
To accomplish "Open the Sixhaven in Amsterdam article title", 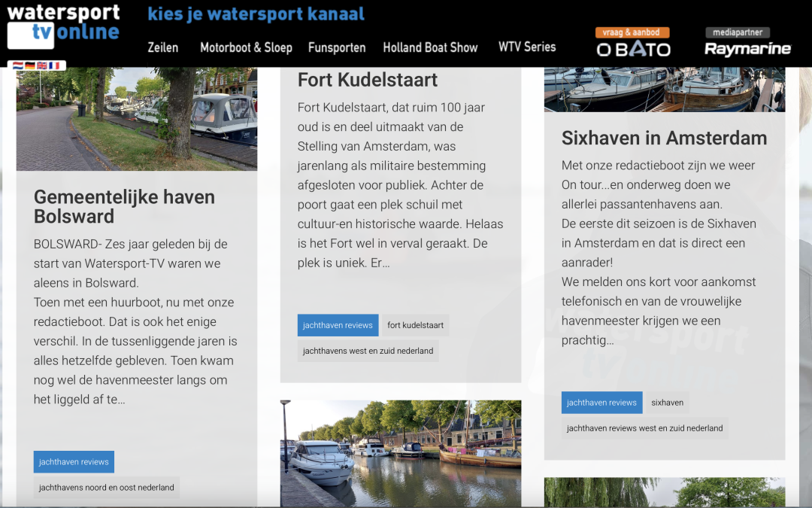I will pyautogui.click(x=664, y=138).
